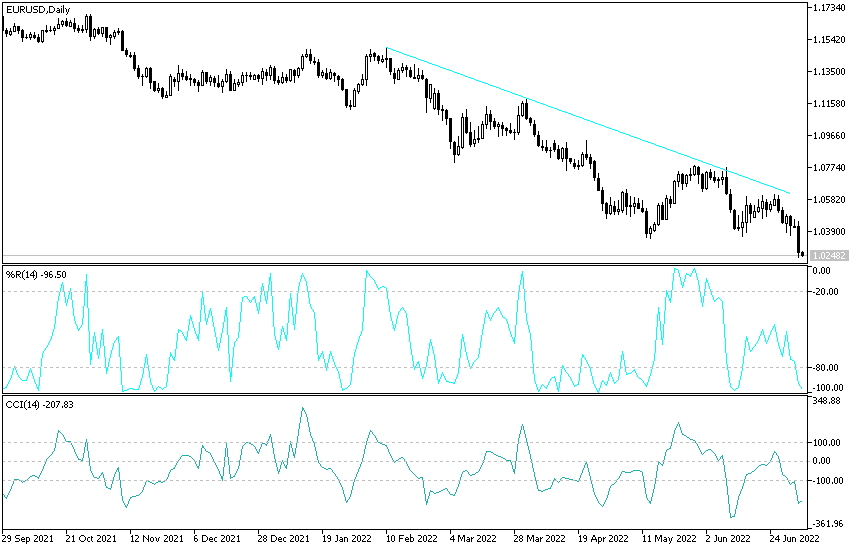The height and width of the screenshot is (550, 860).
Task: Click the 6 Dec 2021 date label
Action: pos(217,538)
